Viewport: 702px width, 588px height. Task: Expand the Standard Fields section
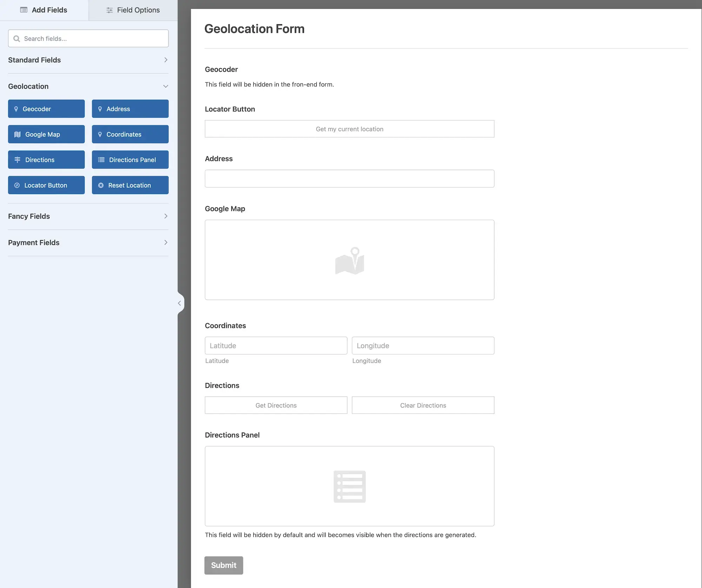click(x=166, y=60)
